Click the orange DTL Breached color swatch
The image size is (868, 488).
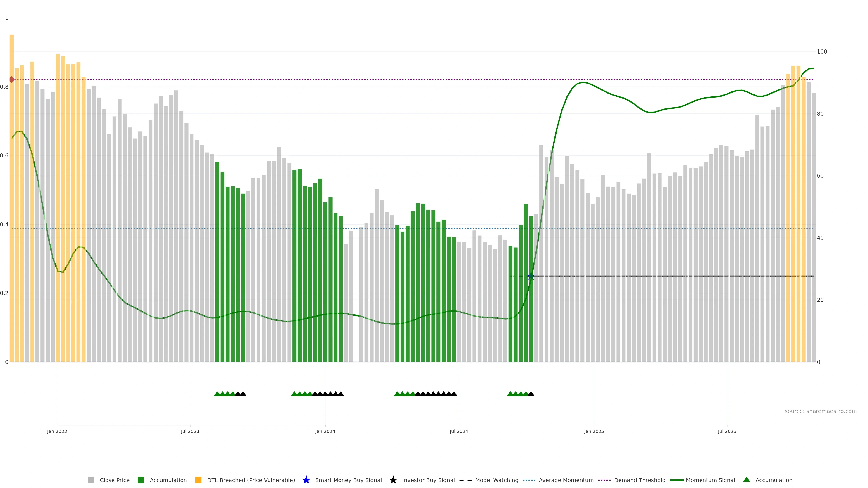(x=198, y=480)
